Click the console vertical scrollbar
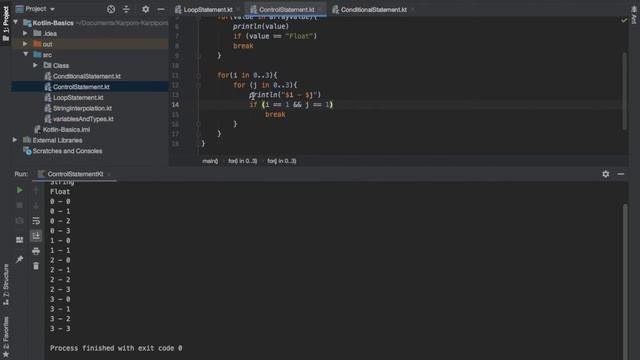Image resolution: width=640 pixels, height=360 pixels. 625,282
